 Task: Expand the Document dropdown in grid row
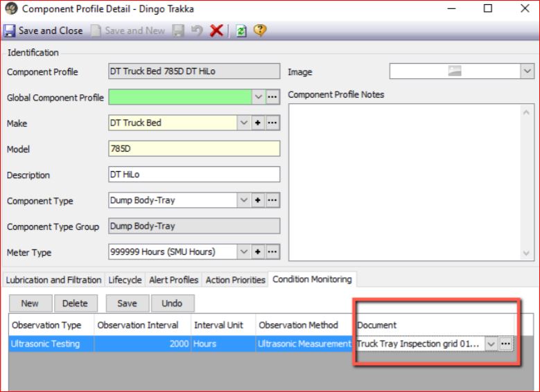(x=491, y=344)
